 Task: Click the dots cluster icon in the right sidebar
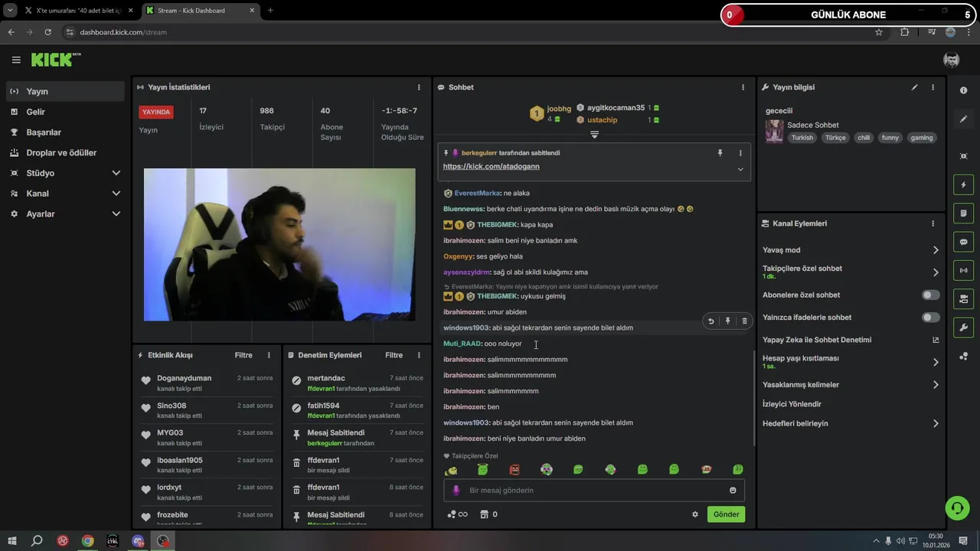(x=963, y=356)
